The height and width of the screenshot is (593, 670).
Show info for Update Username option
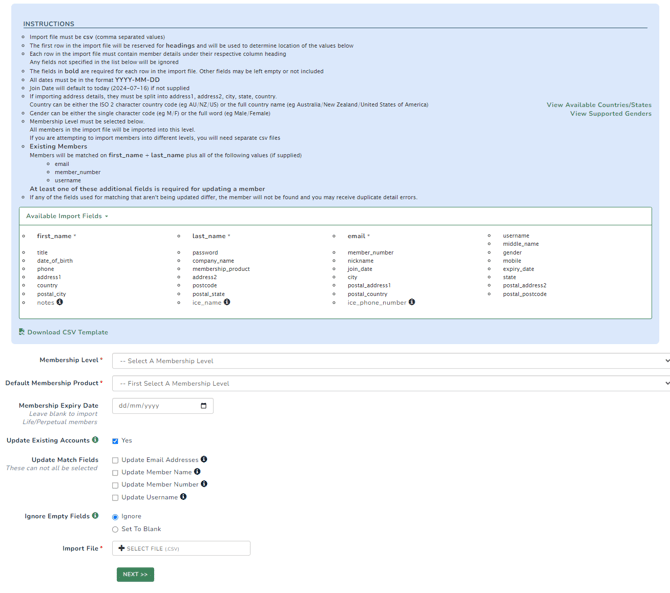coord(183,497)
